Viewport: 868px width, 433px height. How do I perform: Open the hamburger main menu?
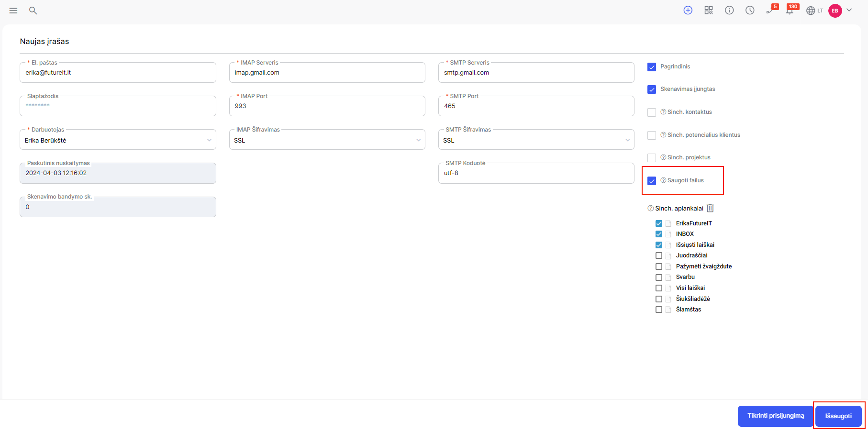13,11
